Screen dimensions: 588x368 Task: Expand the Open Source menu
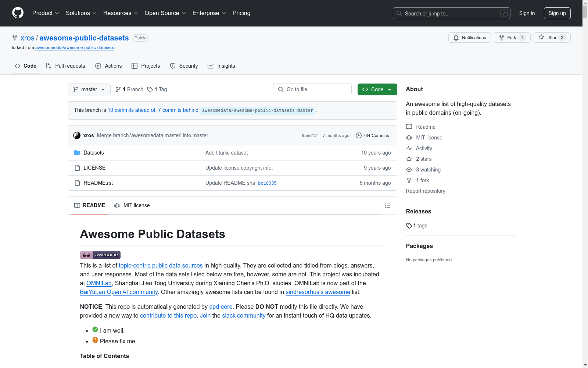165,13
